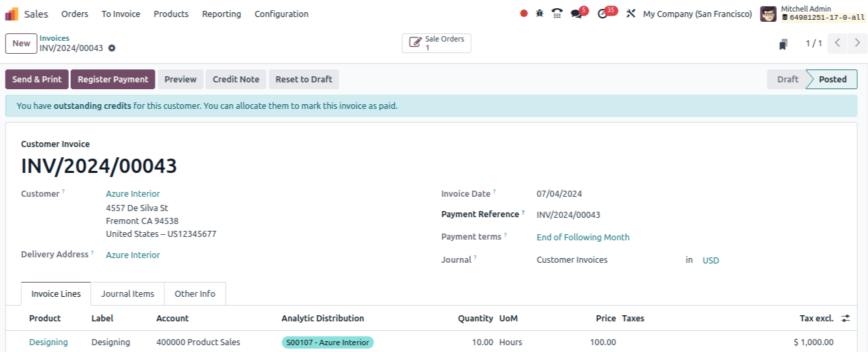Click the Send & Print button

point(37,80)
